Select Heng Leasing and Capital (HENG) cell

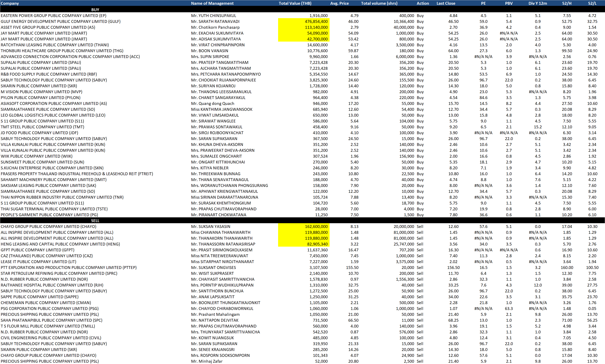[60, 244]
